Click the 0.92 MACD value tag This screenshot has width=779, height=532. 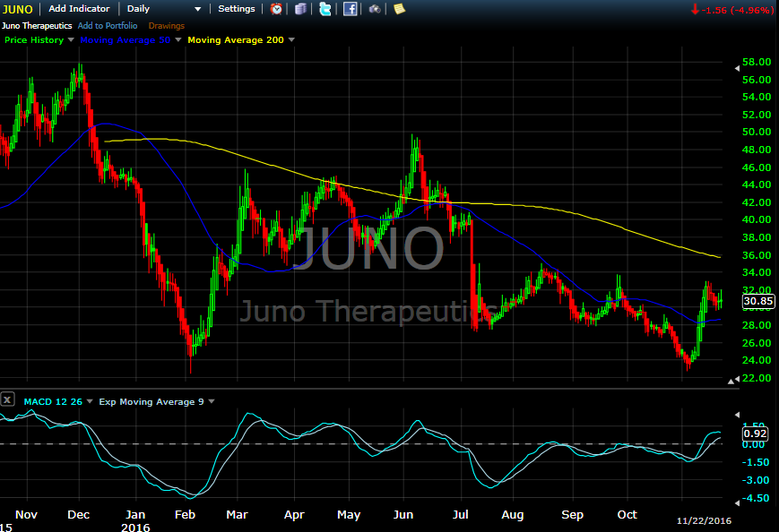click(x=755, y=434)
